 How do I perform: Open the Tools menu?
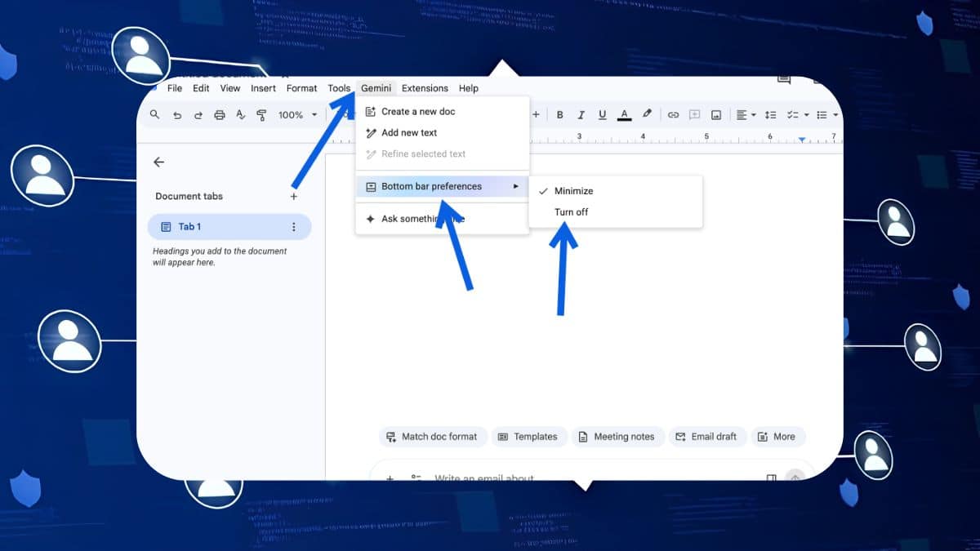tap(339, 88)
